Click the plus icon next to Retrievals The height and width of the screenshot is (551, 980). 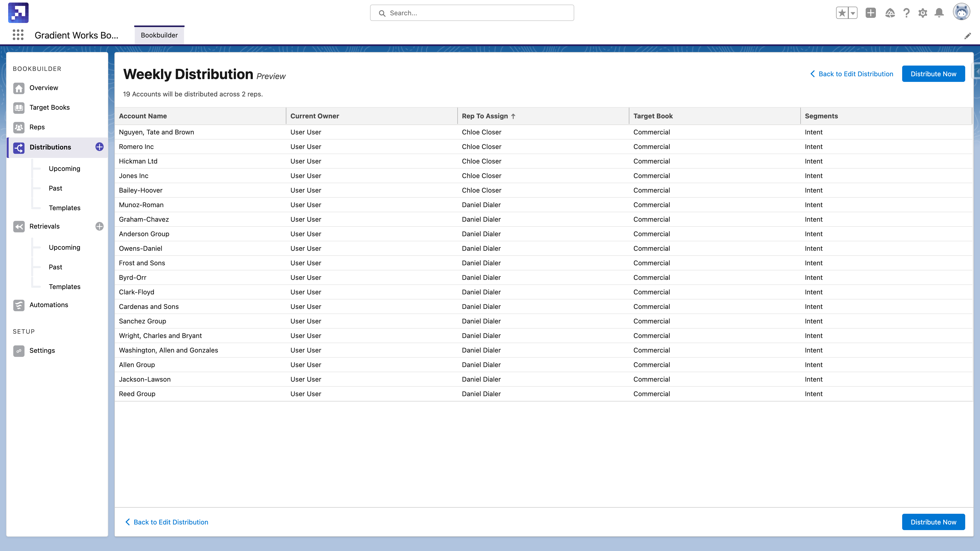click(x=99, y=226)
